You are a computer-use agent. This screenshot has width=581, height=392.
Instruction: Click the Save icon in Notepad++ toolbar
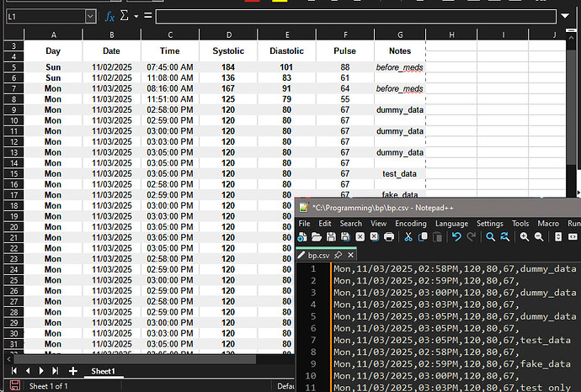pos(331,237)
